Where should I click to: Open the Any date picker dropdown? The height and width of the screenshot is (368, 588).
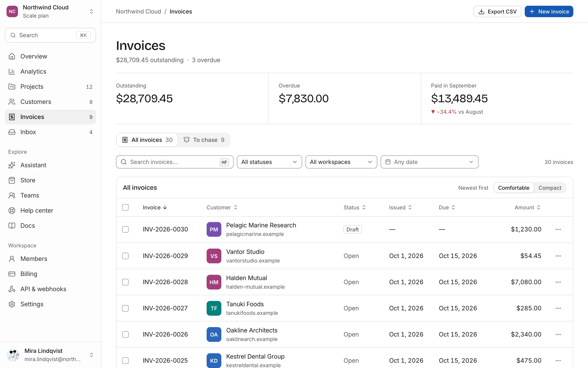pos(429,162)
